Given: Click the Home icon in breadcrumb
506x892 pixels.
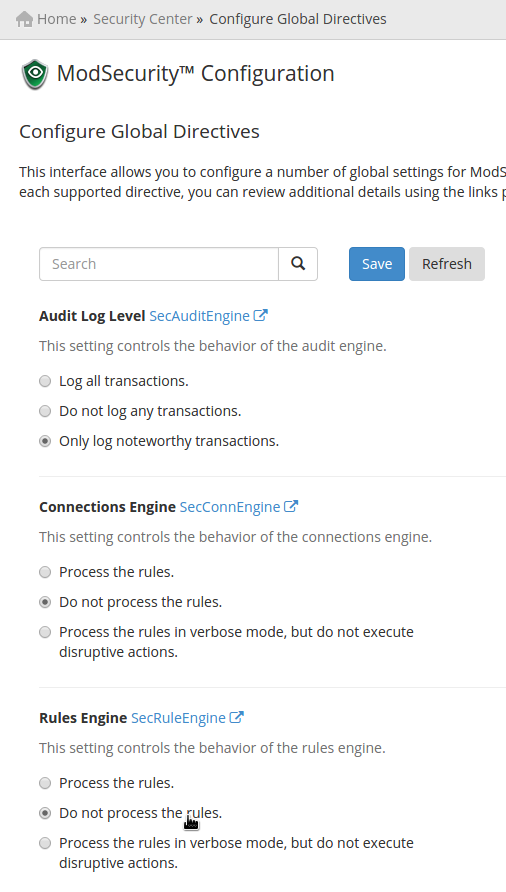Looking at the screenshot, I should (x=24, y=19).
